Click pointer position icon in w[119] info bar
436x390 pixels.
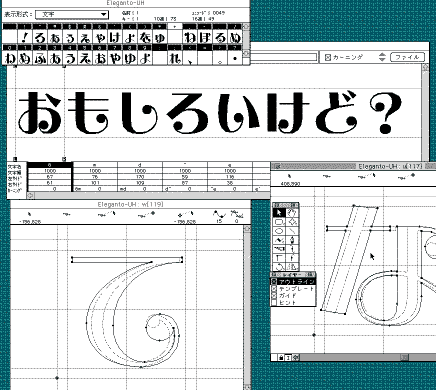[x=29, y=214]
